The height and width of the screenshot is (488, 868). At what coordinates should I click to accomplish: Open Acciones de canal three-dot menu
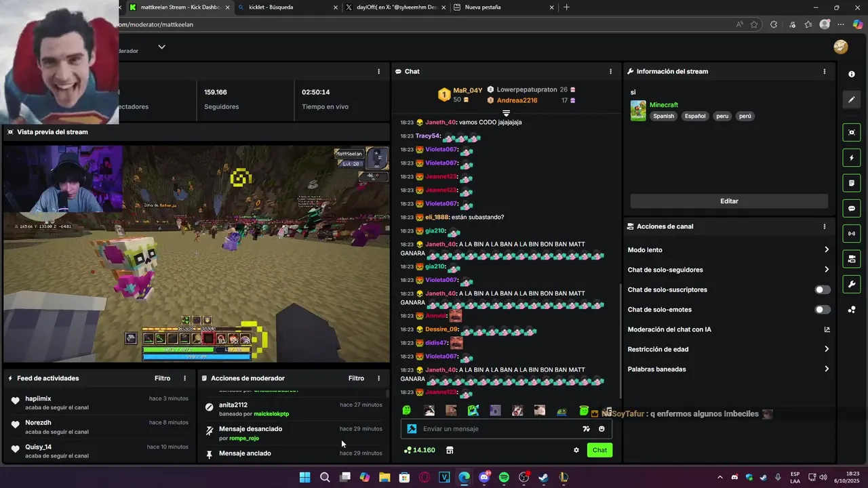[x=825, y=226]
